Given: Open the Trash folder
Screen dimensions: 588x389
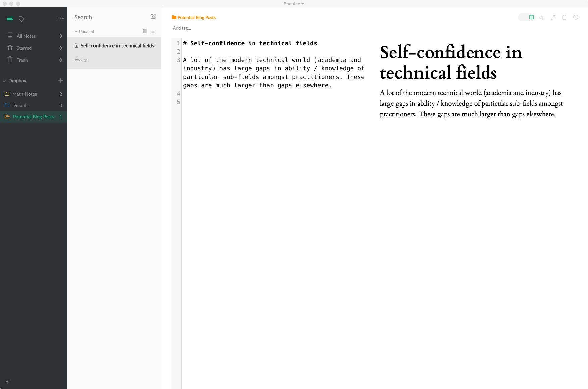Looking at the screenshot, I should pyautogui.click(x=34, y=60).
